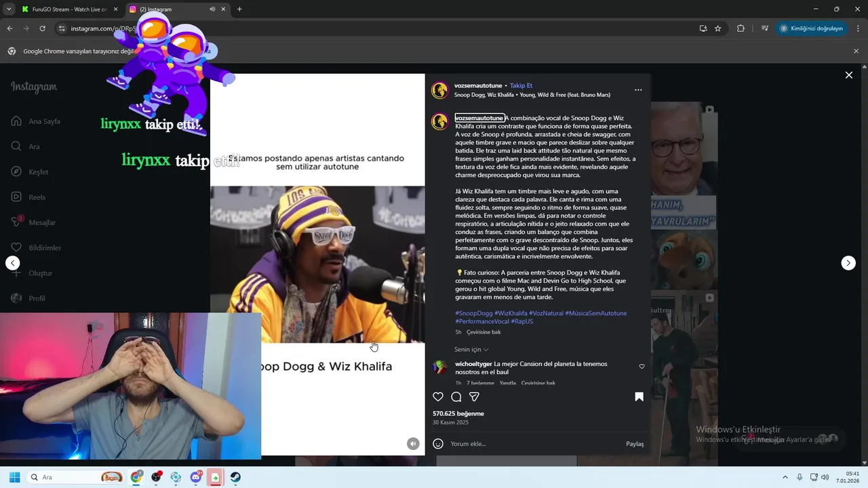Open the #SnoopDogg hashtag

click(x=474, y=313)
